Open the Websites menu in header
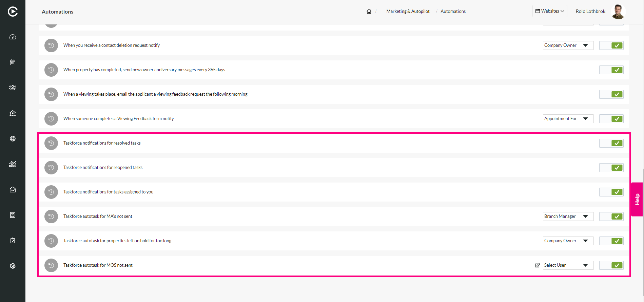Viewport: 644px width, 302px height. pos(550,11)
